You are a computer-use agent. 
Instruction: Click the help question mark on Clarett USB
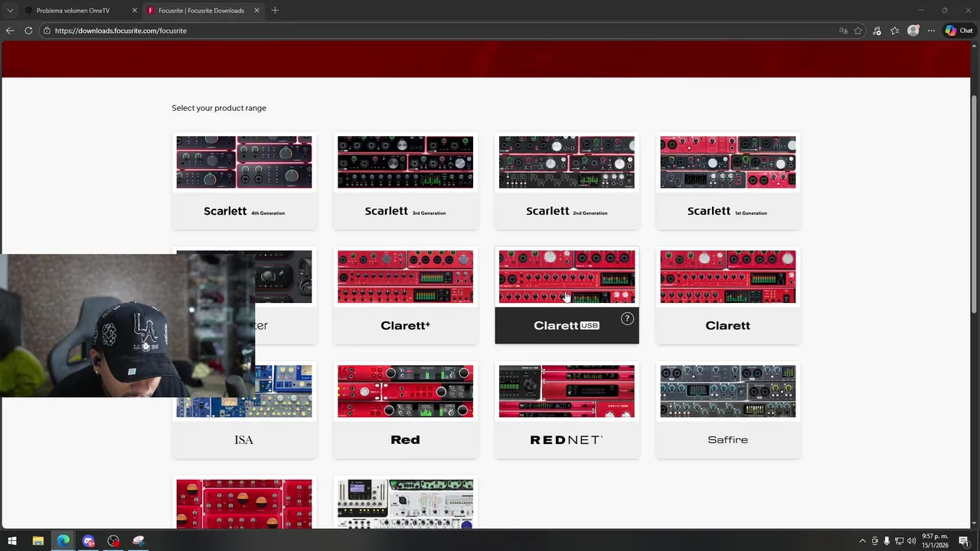coord(627,318)
